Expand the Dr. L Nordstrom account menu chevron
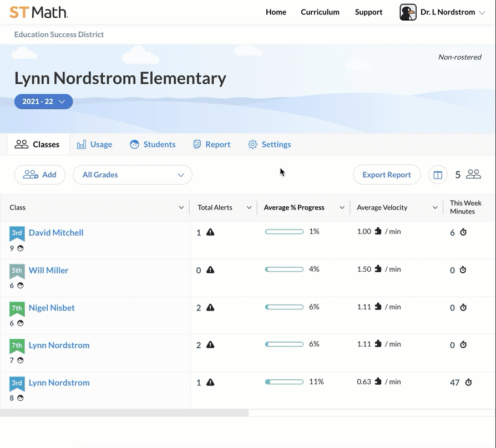This screenshot has width=496, height=448. pyautogui.click(x=482, y=13)
